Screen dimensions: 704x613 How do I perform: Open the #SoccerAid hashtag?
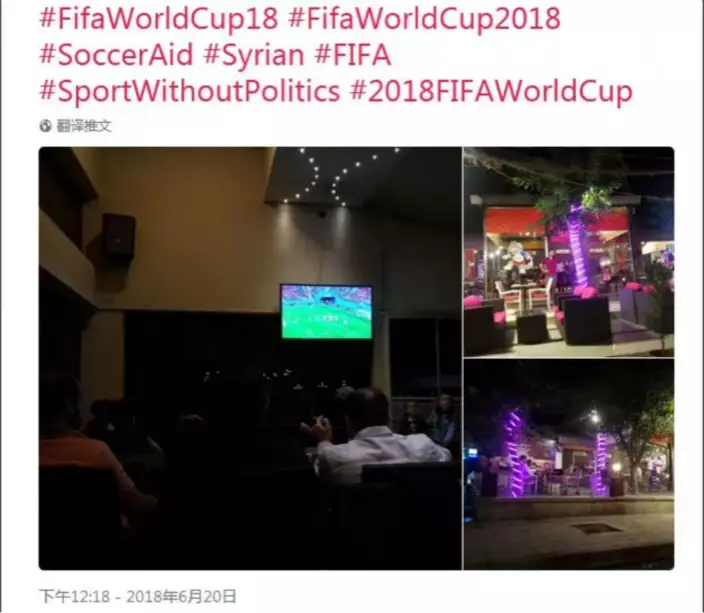pyautogui.click(x=116, y=55)
